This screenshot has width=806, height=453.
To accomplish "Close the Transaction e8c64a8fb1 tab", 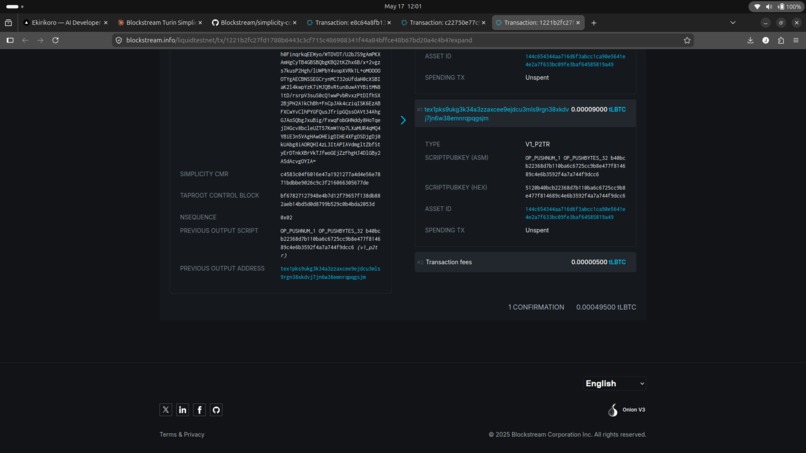I will click(389, 23).
